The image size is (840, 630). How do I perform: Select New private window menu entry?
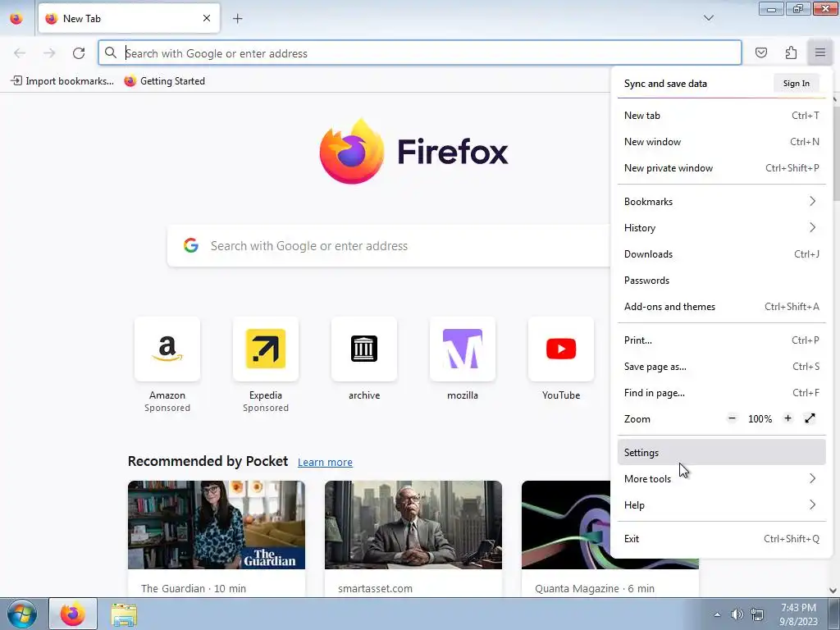[722, 167]
